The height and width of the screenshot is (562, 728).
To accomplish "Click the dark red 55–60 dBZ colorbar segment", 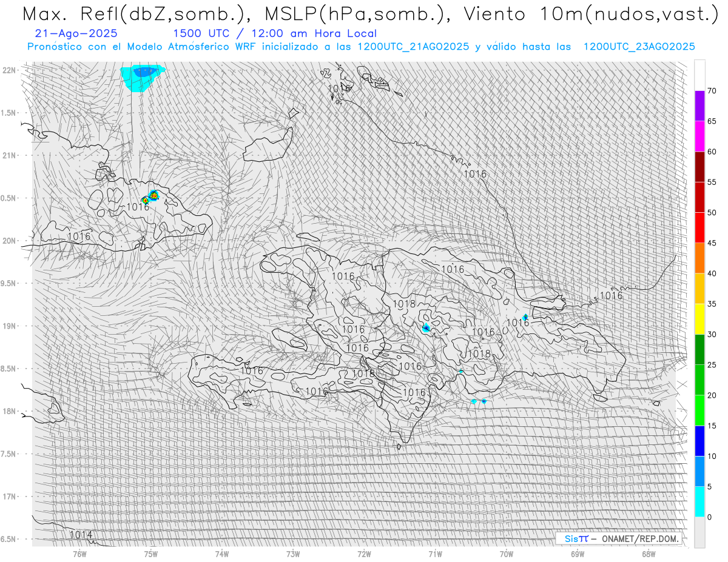I will point(699,167).
